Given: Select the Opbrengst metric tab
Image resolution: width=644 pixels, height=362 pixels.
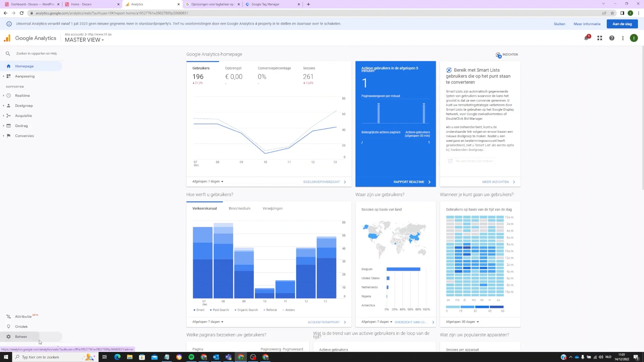Looking at the screenshot, I should pos(234,76).
